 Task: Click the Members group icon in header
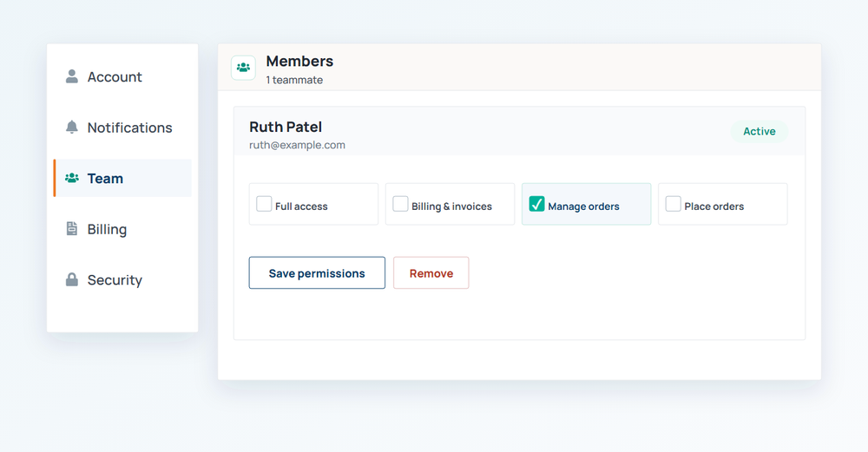pyautogui.click(x=243, y=68)
